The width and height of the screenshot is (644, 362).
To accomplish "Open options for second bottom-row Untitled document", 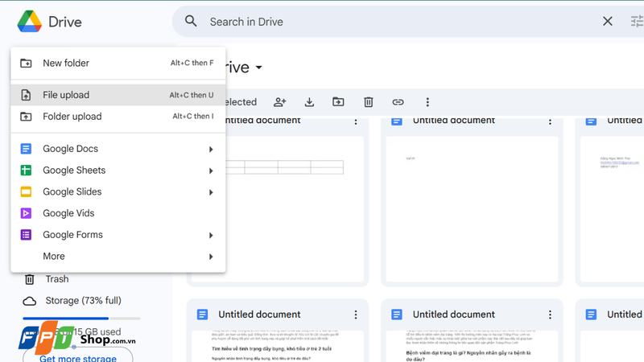I will click(x=550, y=315).
